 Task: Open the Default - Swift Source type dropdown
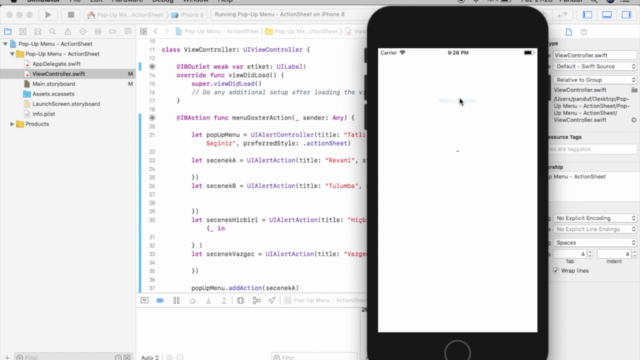tap(595, 66)
